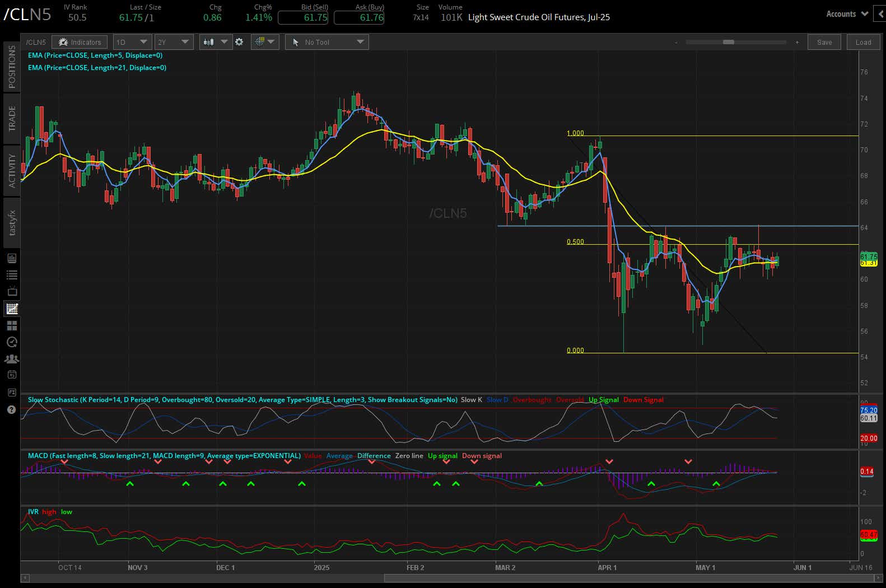Click the Chg% 1.41% value
This screenshot has width=886, height=588.
pos(259,17)
